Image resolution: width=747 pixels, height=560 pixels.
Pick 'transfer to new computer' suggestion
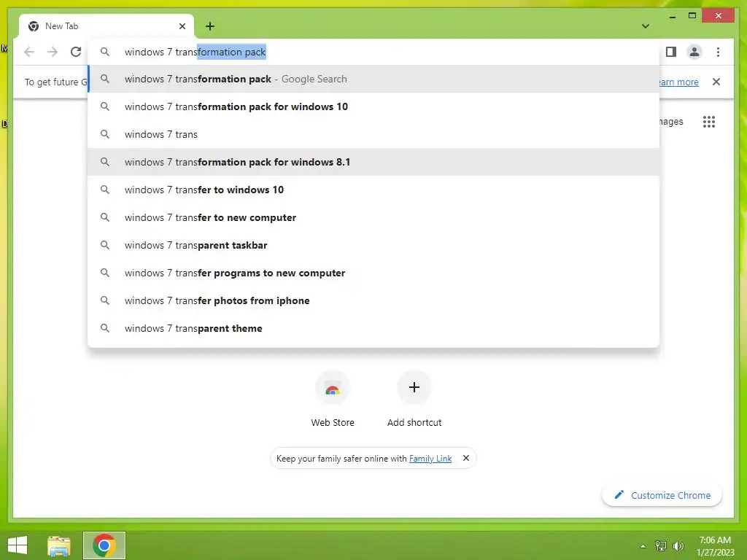click(x=374, y=217)
